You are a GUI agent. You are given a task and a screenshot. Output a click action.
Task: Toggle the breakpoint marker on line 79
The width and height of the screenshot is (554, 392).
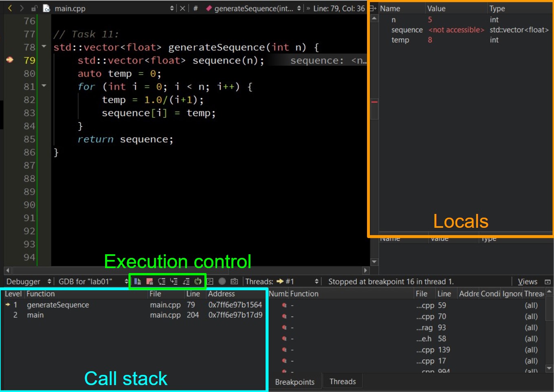tap(10, 60)
